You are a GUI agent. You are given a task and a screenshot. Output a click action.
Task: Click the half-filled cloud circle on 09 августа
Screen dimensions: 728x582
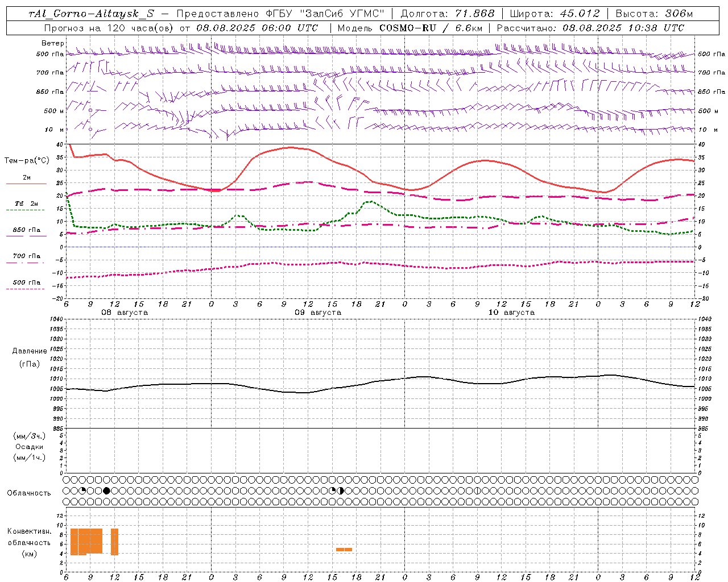341,490
